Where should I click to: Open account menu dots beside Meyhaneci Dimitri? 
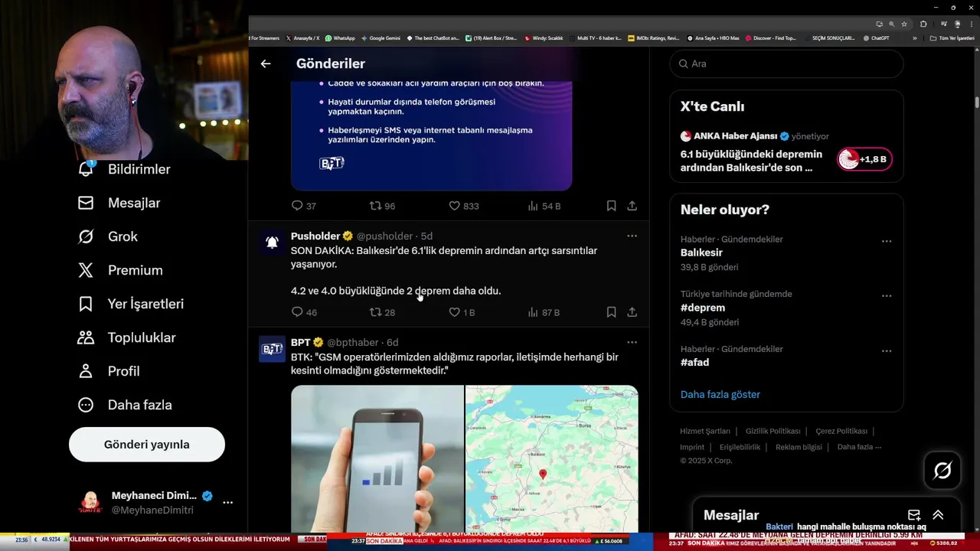[227, 503]
